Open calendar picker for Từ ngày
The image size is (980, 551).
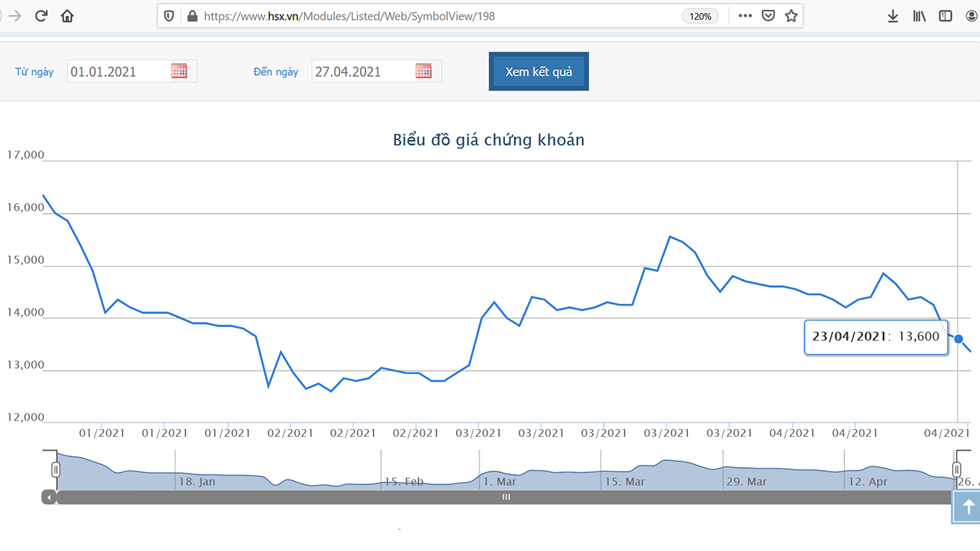click(x=179, y=71)
